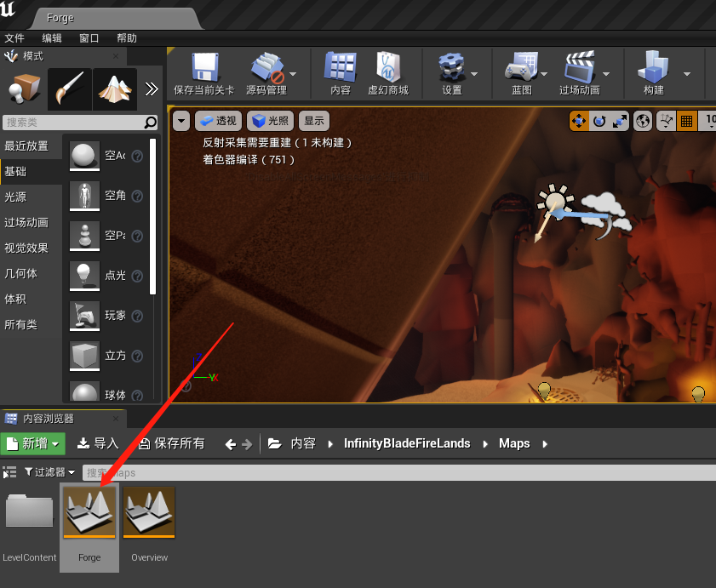Open the Help (帮助) menu
The width and height of the screenshot is (716, 588).
coord(127,38)
